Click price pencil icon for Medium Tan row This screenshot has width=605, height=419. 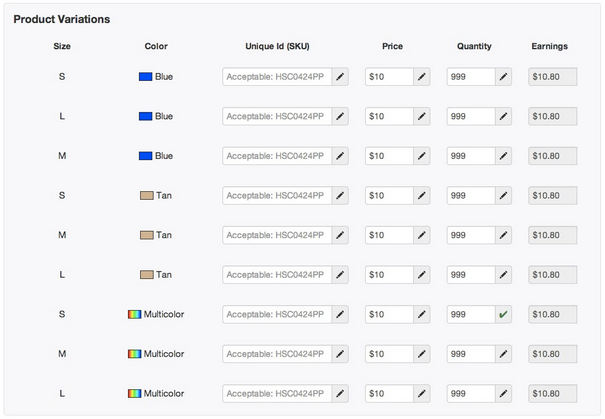tap(421, 235)
